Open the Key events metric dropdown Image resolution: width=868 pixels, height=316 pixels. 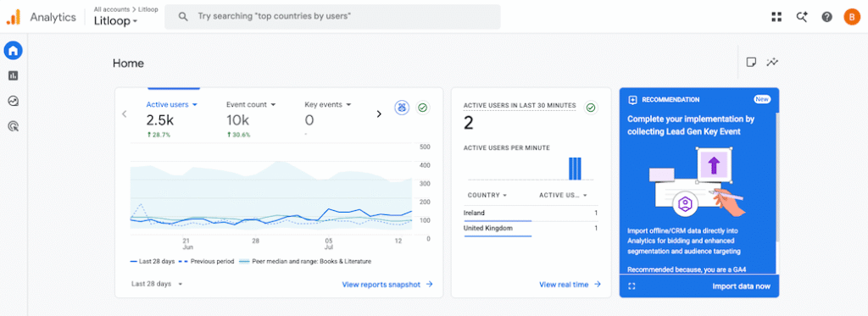click(x=328, y=104)
